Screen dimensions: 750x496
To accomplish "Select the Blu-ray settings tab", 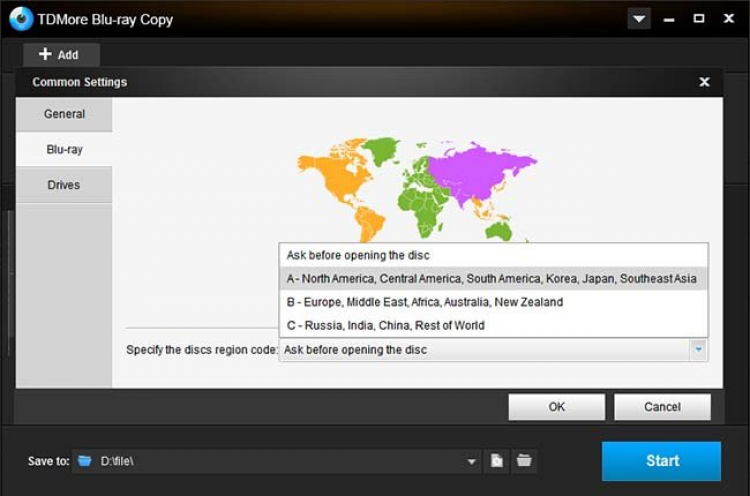I will coord(64,149).
